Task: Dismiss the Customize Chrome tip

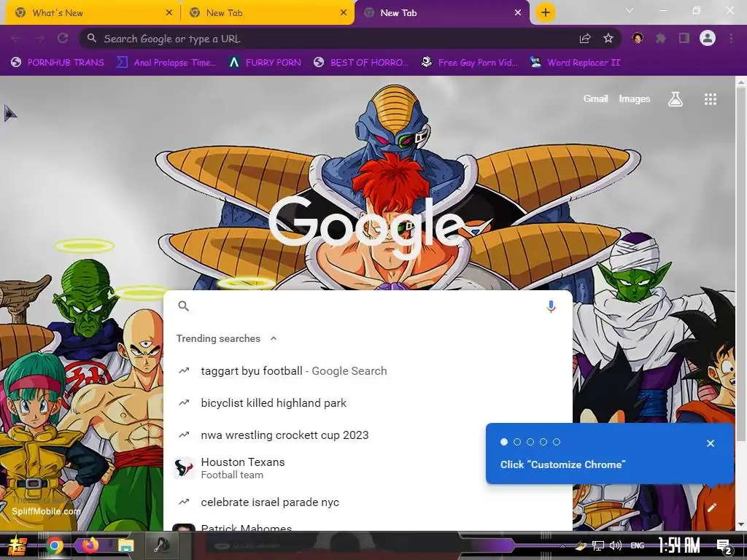Action: tap(711, 443)
